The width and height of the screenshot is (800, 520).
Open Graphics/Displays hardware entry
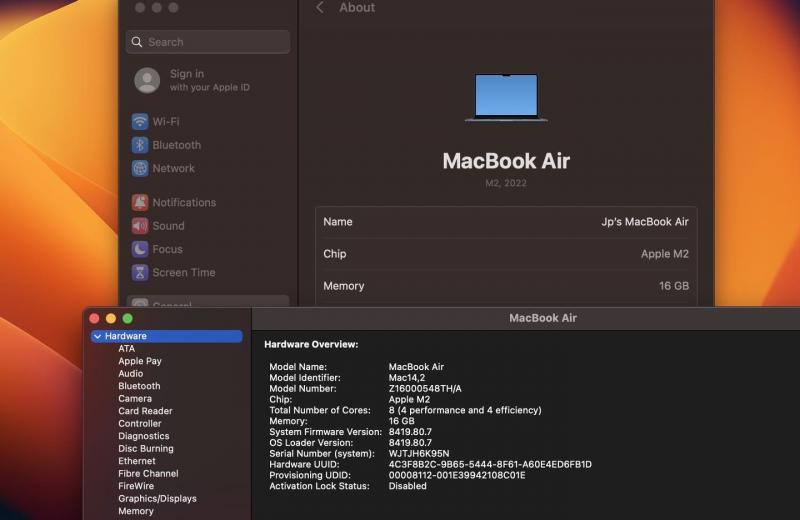(x=157, y=498)
